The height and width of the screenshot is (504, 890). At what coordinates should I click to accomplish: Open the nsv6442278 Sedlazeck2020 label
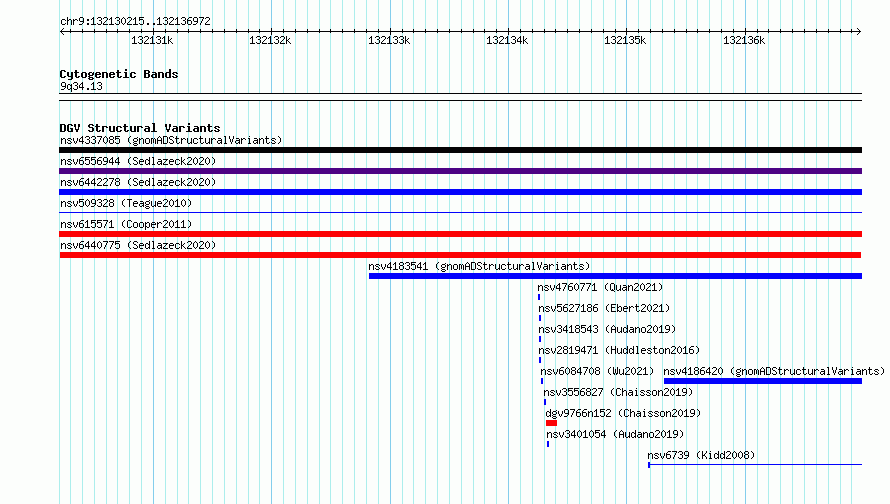coord(138,182)
